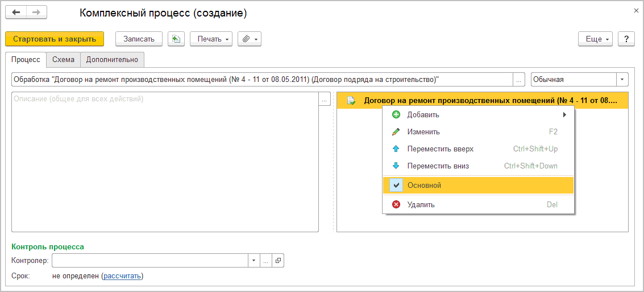Screen dimensions: 644x292
Task: Click the open-form icon next to Контролер
Action: click(x=278, y=261)
